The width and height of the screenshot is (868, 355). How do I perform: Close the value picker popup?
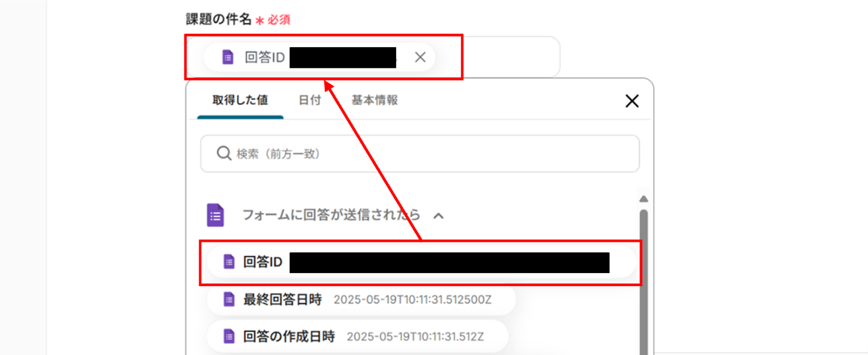coord(631,101)
